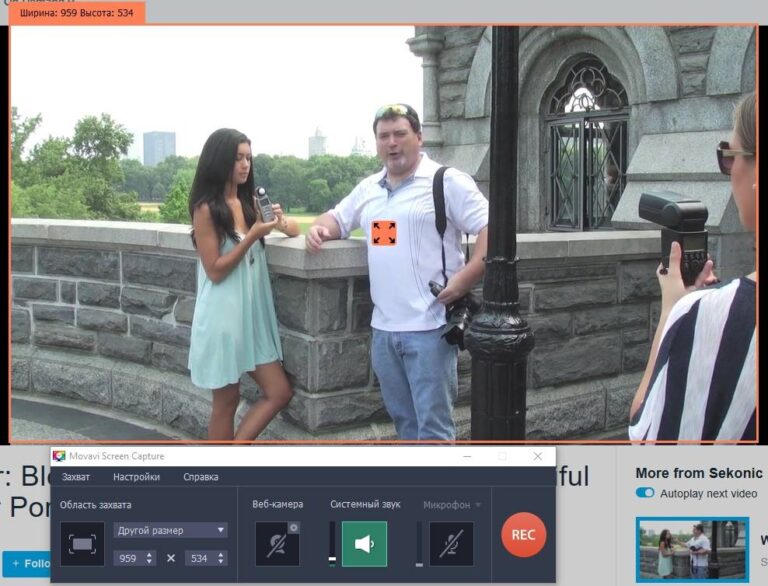The height and width of the screenshot is (586, 768).
Task: Toggle Autoplay next video switch
Action: click(645, 493)
